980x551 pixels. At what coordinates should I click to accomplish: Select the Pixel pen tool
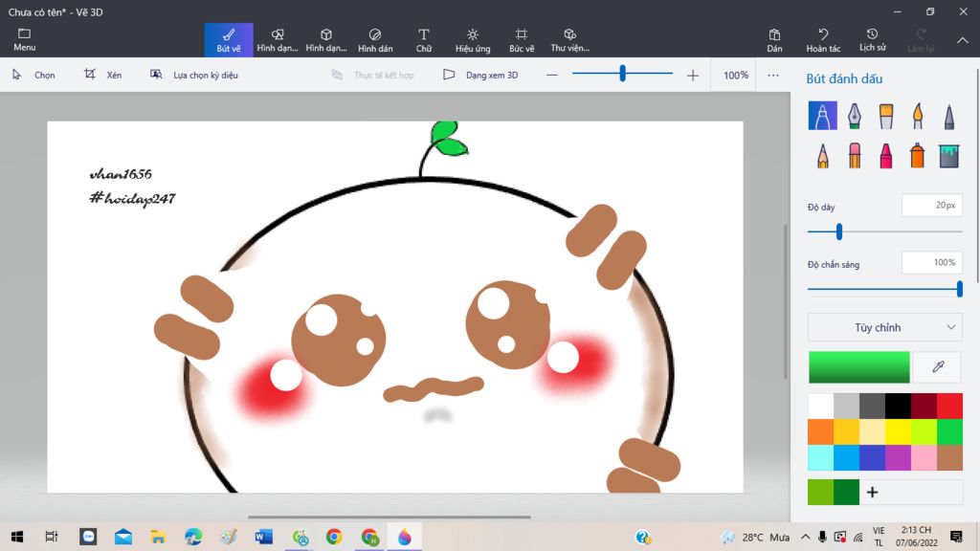point(948,116)
